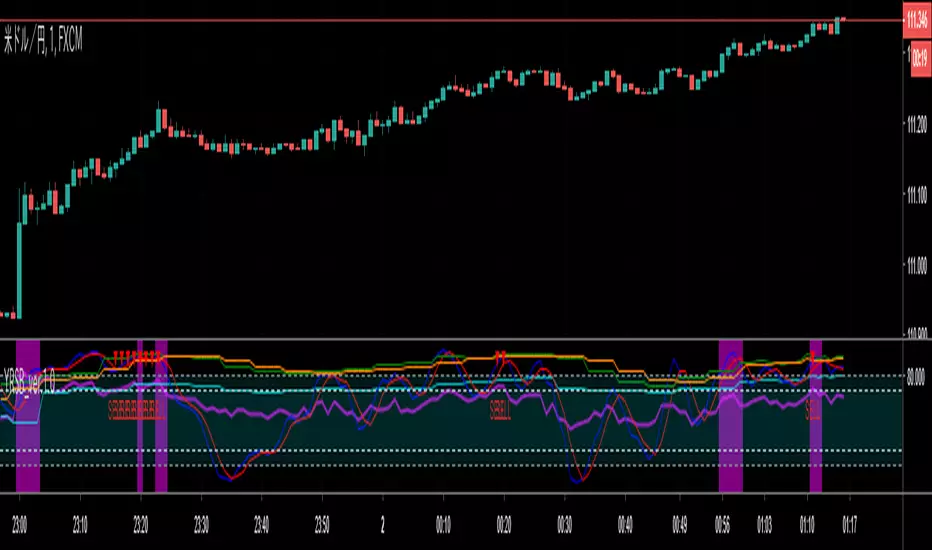
Task: Click the 00:30 time axis label
Action: [x=564, y=525]
